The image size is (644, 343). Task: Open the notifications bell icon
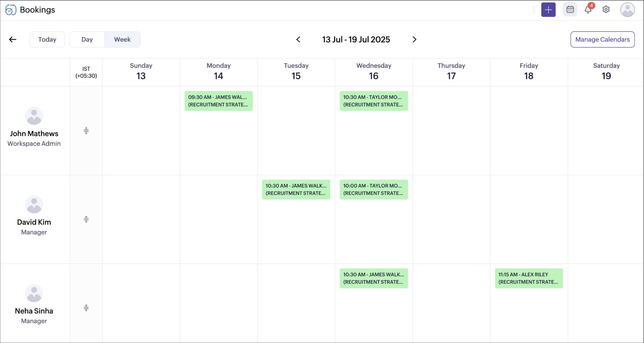(588, 10)
